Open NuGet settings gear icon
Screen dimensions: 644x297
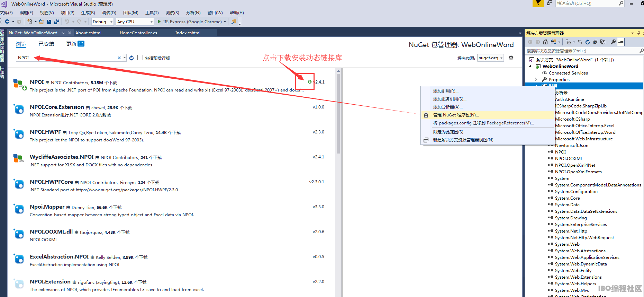(x=511, y=58)
